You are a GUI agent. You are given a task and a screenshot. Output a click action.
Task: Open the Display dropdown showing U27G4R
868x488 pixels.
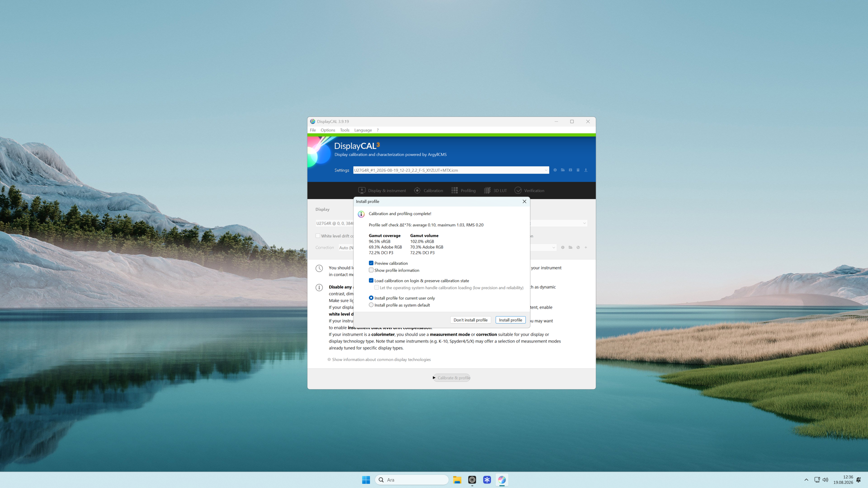pos(335,223)
